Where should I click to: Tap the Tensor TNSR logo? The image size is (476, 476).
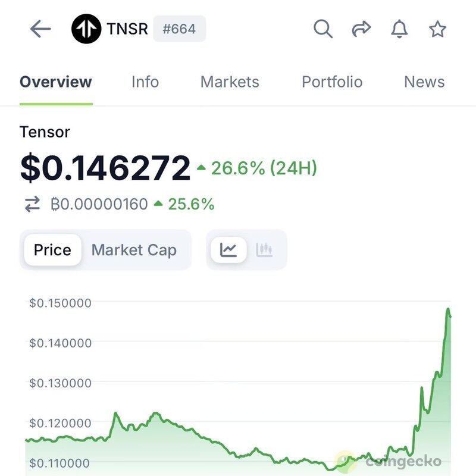coord(86,29)
